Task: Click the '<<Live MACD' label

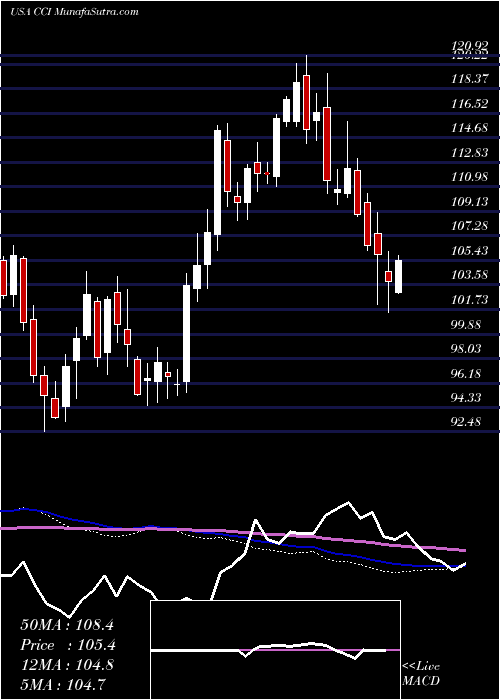Action: click(x=421, y=673)
